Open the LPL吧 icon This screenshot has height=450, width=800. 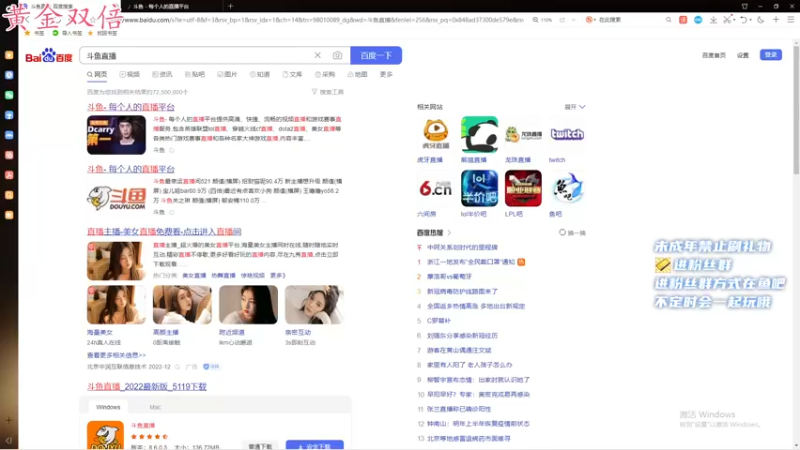pos(523,188)
